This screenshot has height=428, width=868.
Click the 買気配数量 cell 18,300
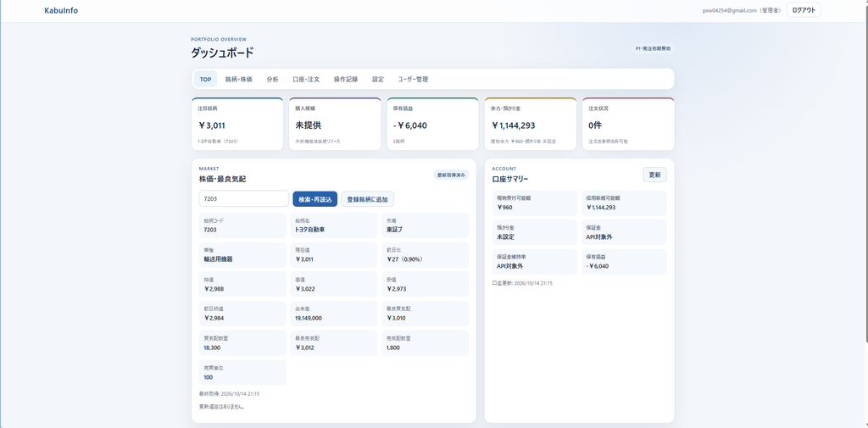(x=243, y=342)
